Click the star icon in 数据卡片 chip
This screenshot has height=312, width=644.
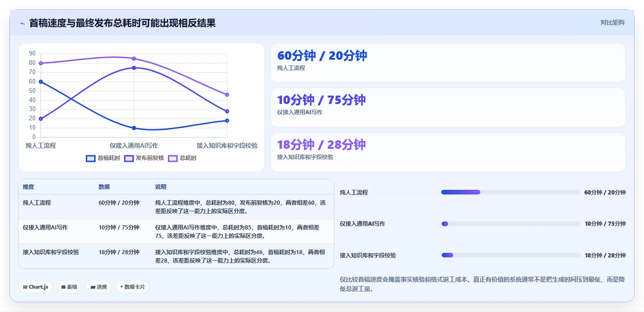click(122, 287)
